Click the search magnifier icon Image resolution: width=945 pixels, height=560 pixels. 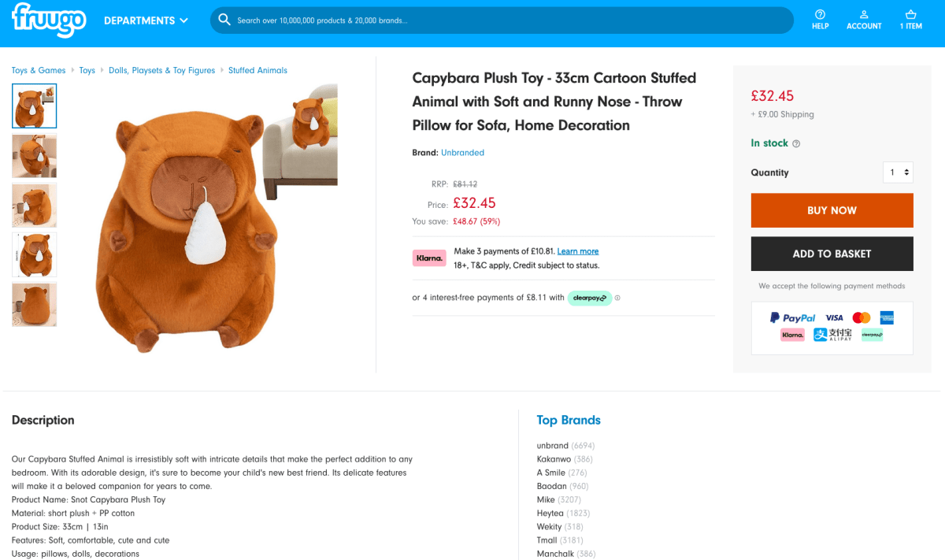point(224,20)
